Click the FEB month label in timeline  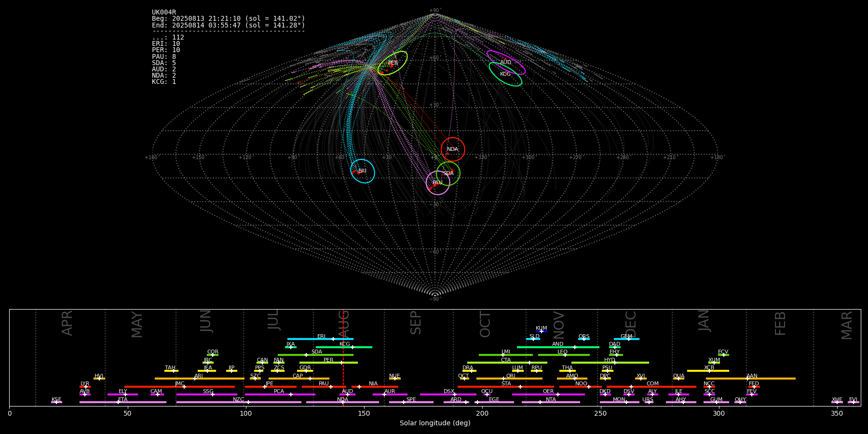pyautogui.click(x=780, y=323)
